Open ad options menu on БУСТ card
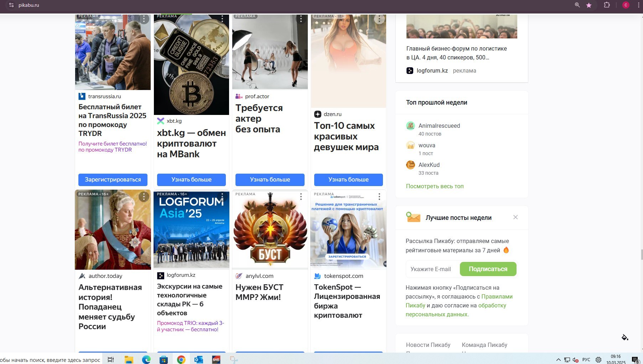Viewport: 643px width, 364px height. pos(301,196)
